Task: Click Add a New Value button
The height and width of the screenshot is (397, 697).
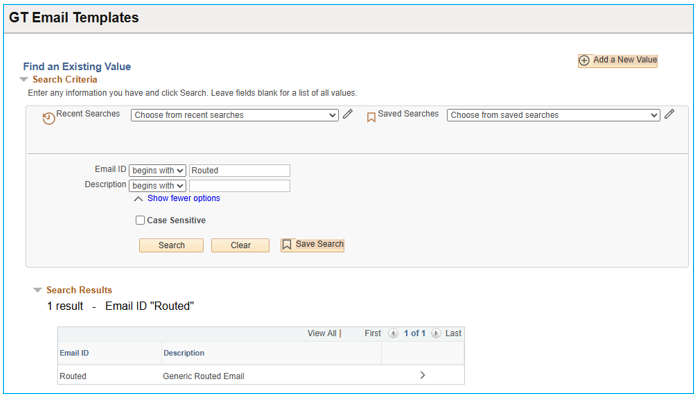Action: (x=617, y=60)
